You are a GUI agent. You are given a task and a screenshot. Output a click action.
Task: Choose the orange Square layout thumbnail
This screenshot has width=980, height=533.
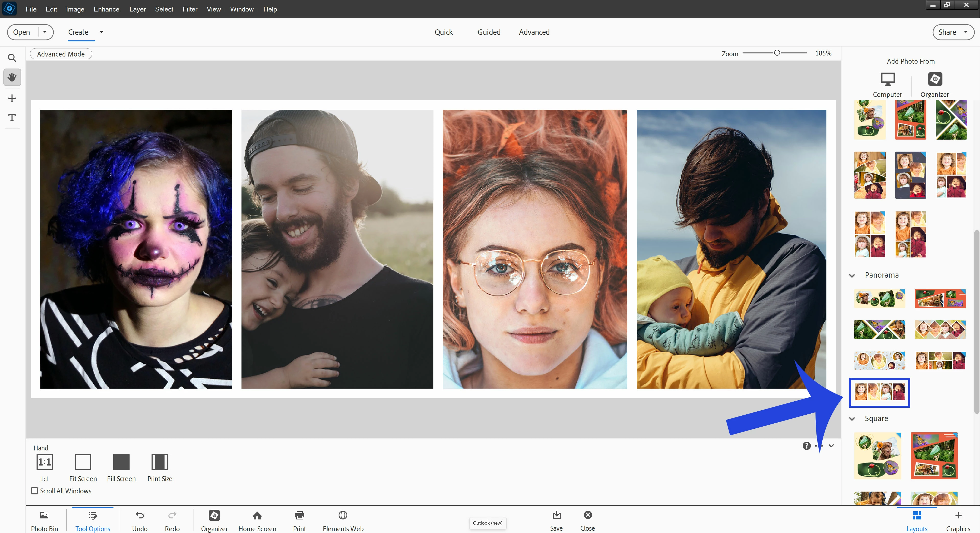tap(934, 455)
